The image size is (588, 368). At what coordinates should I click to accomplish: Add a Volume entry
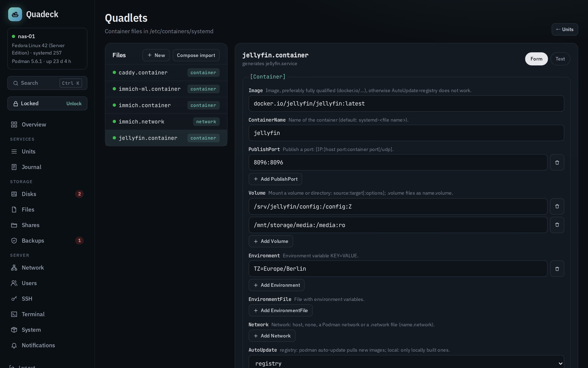[271, 241]
